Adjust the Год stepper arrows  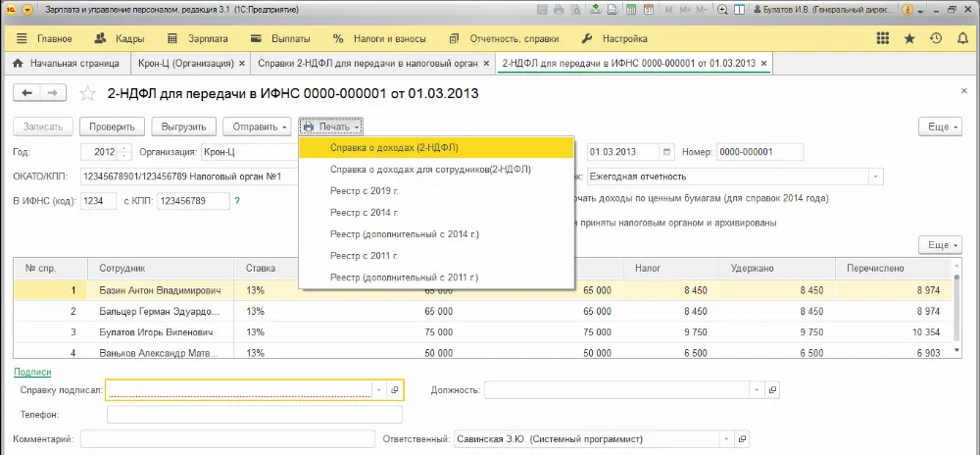tap(125, 152)
